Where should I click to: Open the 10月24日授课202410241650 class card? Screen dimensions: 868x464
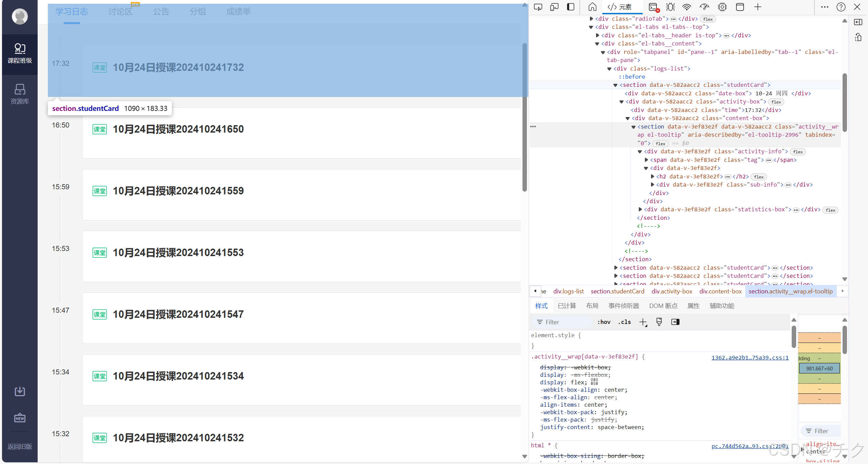(178, 129)
